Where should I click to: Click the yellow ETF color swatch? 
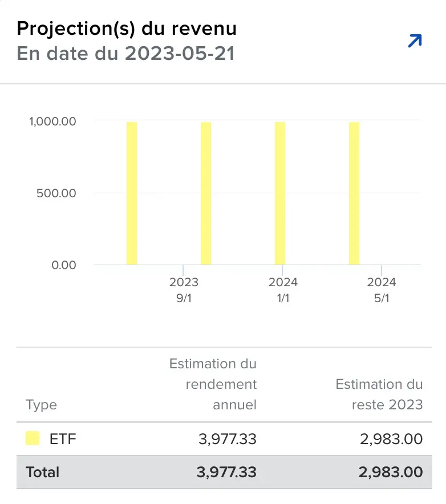(x=33, y=438)
